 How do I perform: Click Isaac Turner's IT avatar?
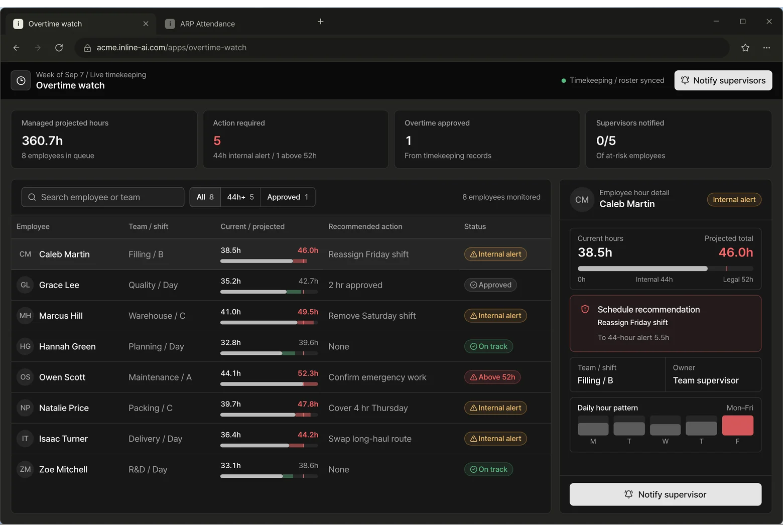[x=25, y=439]
